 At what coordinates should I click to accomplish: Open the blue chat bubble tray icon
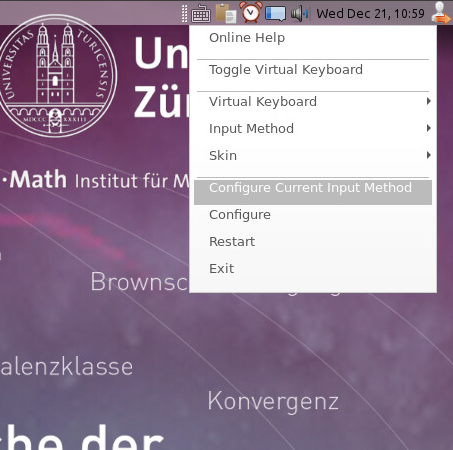click(275, 14)
